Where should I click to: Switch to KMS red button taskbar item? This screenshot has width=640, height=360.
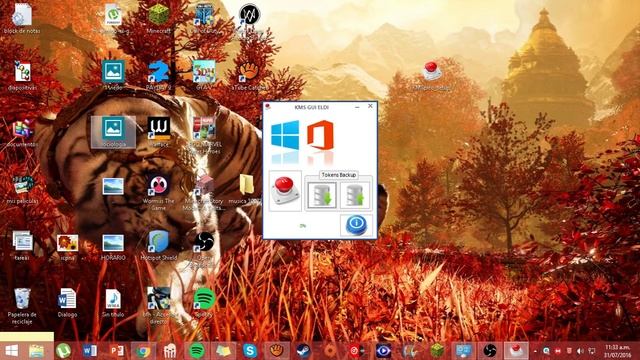click(516, 350)
